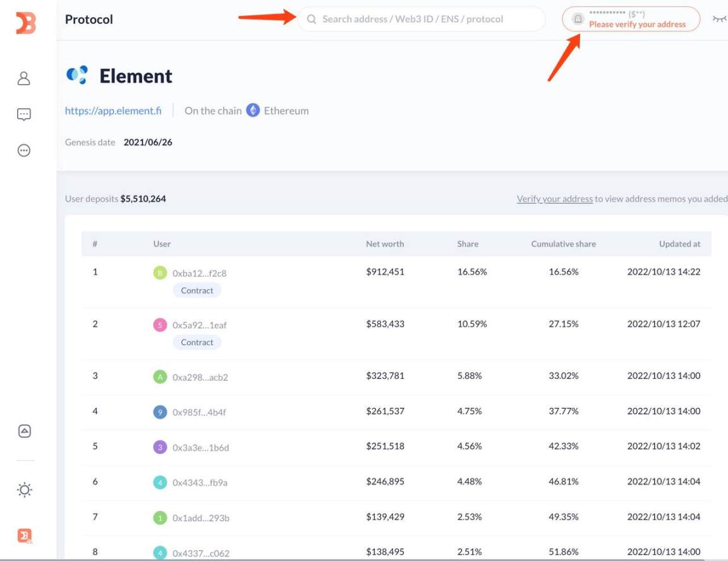Click share value 5.88%
Image resolution: width=728 pixels, height=561 pixels.
click(x=470, y=376)
